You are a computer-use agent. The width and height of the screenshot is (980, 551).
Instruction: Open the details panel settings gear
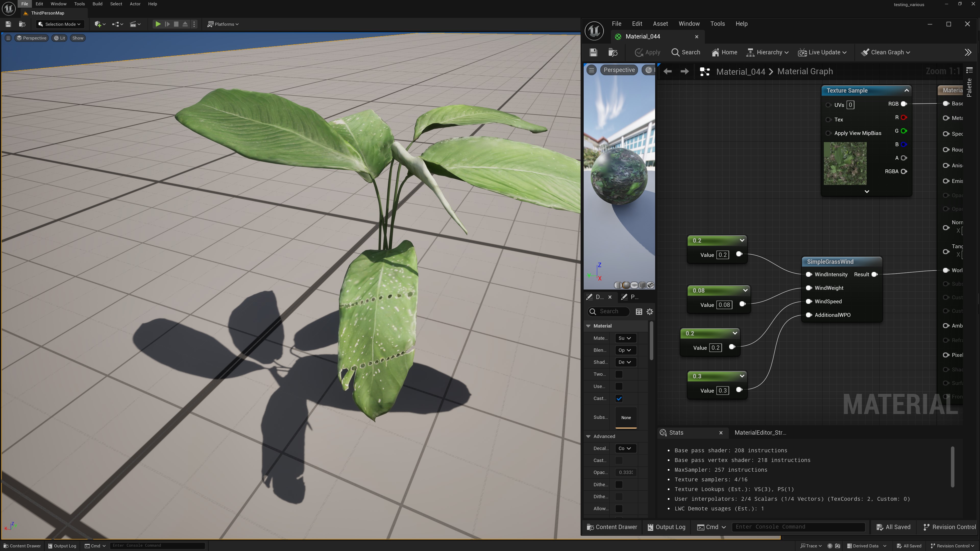650,312
